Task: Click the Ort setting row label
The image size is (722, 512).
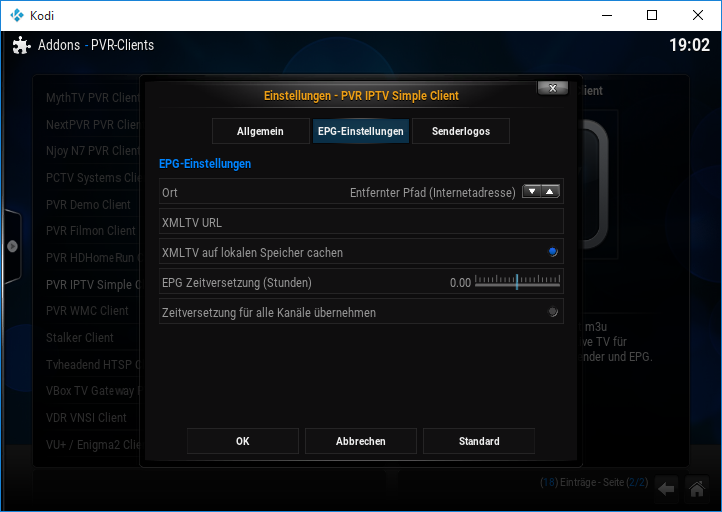Action: point(169,192)
